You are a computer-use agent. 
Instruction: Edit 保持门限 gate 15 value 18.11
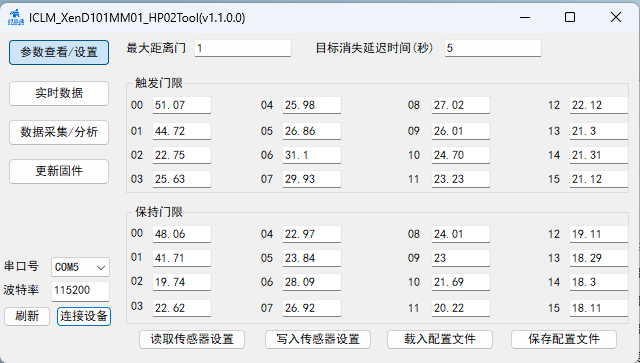[x=599, y=308]
